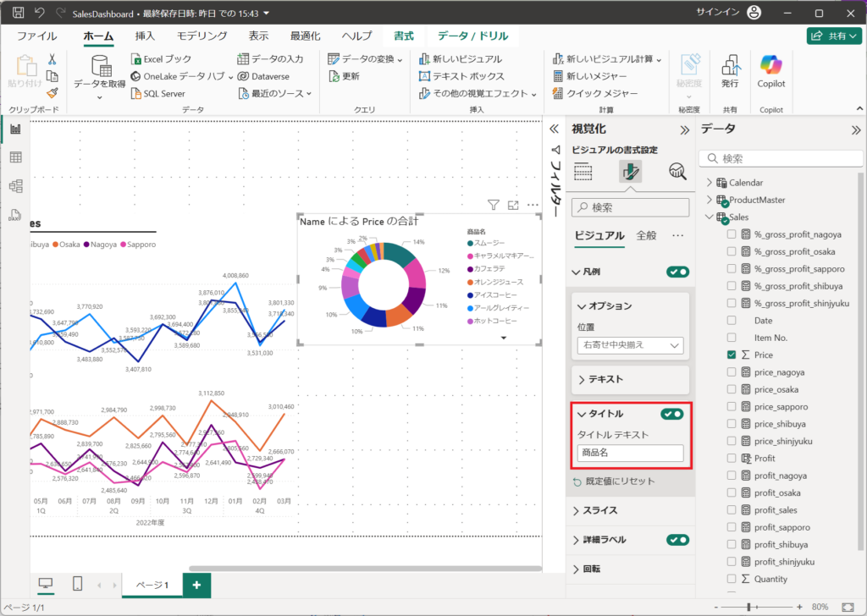Open the 書式 ribbon tab
Image resolution: width=867 pixels, height=616 pixels.
pos(404,36)
